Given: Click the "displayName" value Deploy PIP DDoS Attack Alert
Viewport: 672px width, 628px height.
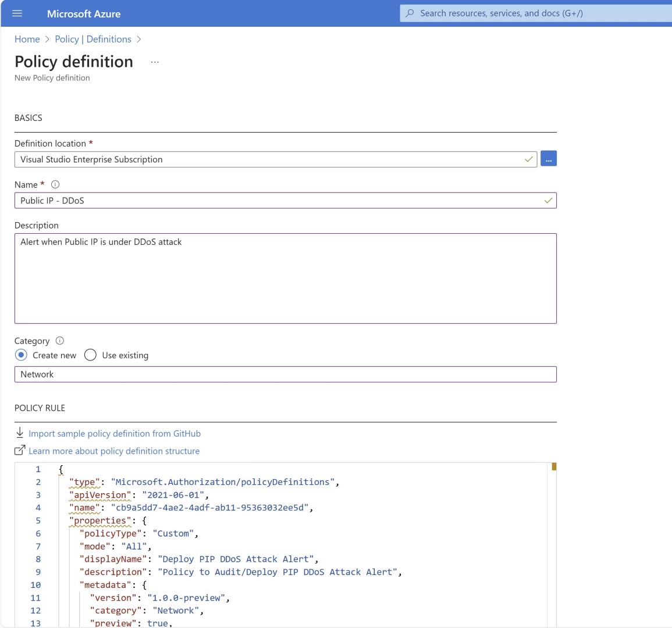Looking at the screenshot, I should [236, 559].
